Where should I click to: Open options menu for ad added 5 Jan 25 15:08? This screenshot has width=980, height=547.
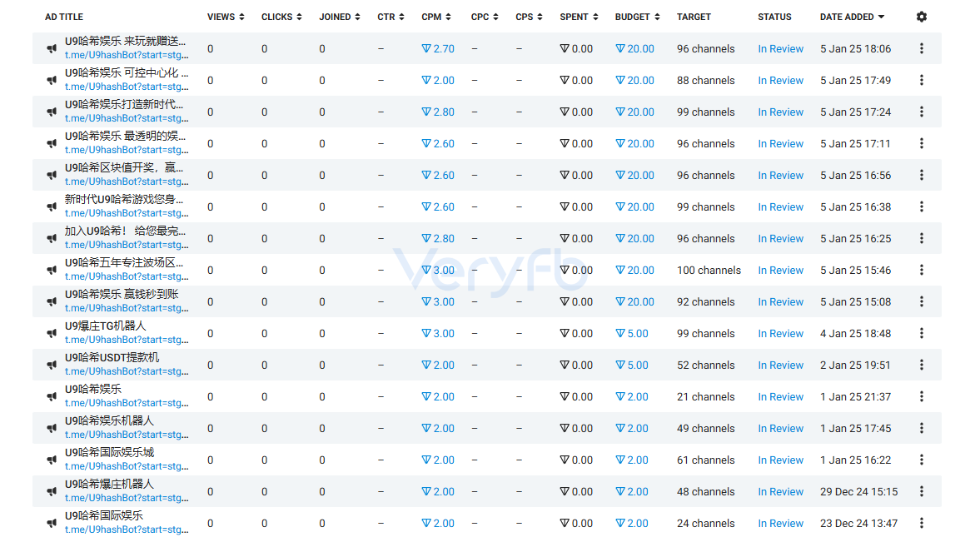click(x=921, y=301)
